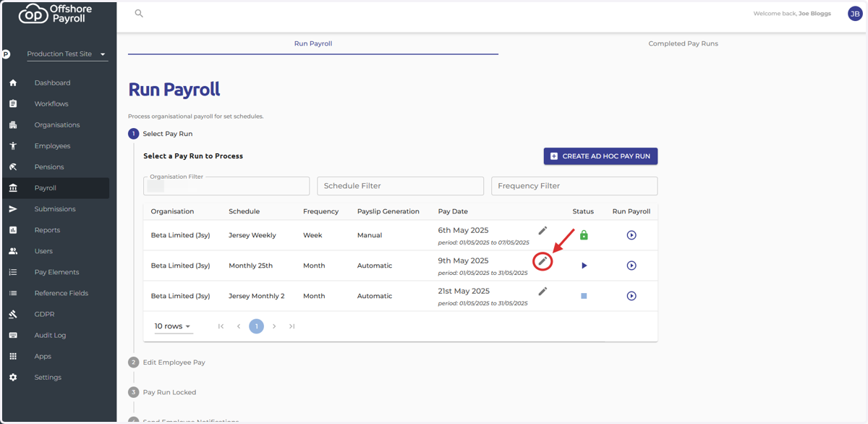The image size is (868, 424).
Task: Click the Dashboard home icon
Action: click(13, 82)
